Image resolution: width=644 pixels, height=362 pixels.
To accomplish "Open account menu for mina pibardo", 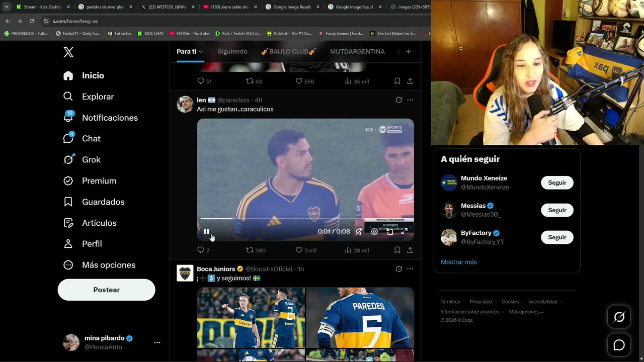I will [x=112, y=342].
